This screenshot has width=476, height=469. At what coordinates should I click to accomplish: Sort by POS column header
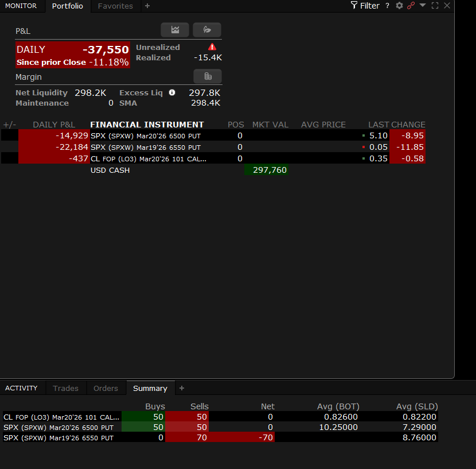236,125
